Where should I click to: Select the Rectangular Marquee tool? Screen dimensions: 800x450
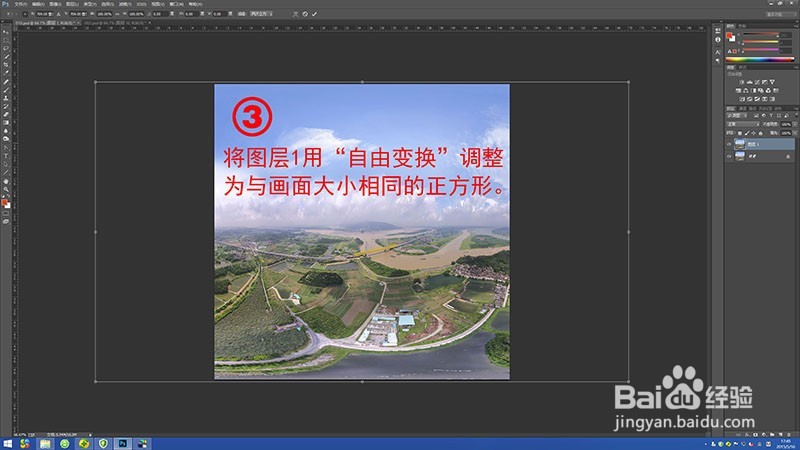(x=6, y=40)
